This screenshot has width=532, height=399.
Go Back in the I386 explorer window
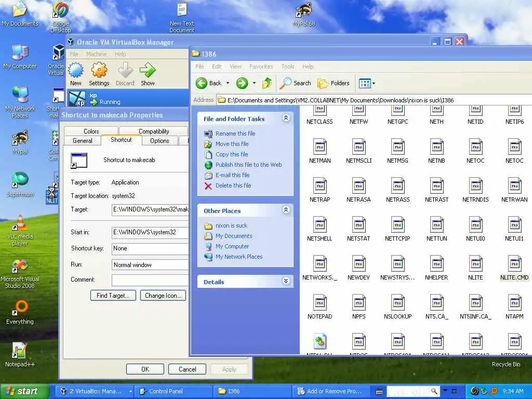coord(208,83)
